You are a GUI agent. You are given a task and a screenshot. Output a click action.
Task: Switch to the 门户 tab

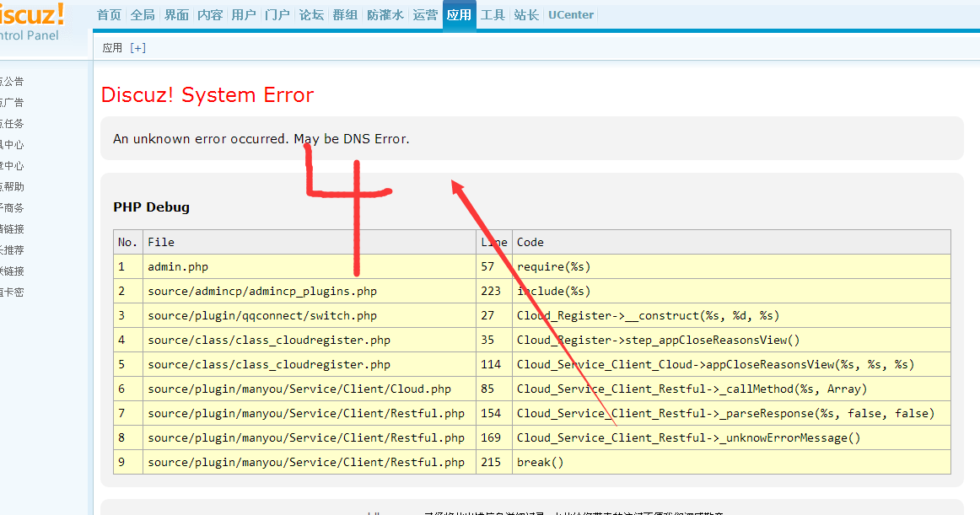click(277, 15)
